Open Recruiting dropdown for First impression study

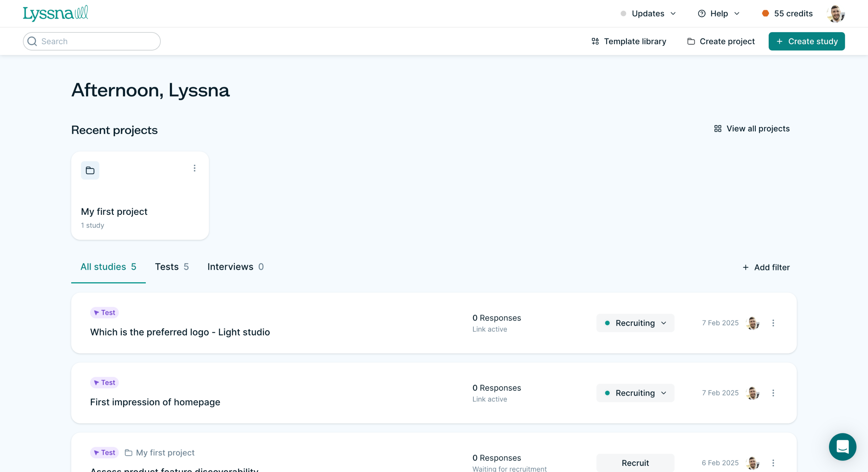(x=635, y=393)
